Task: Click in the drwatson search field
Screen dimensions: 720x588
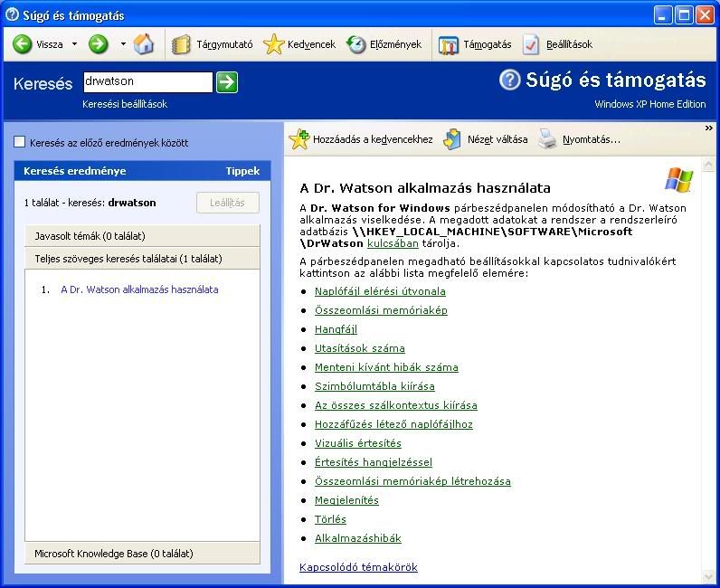Action: click(x=147, y=82)
